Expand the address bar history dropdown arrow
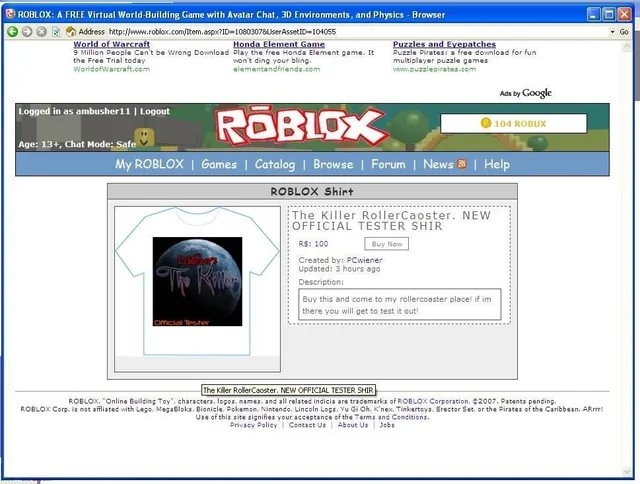The image size is (640, 484). tap(612, 32)
